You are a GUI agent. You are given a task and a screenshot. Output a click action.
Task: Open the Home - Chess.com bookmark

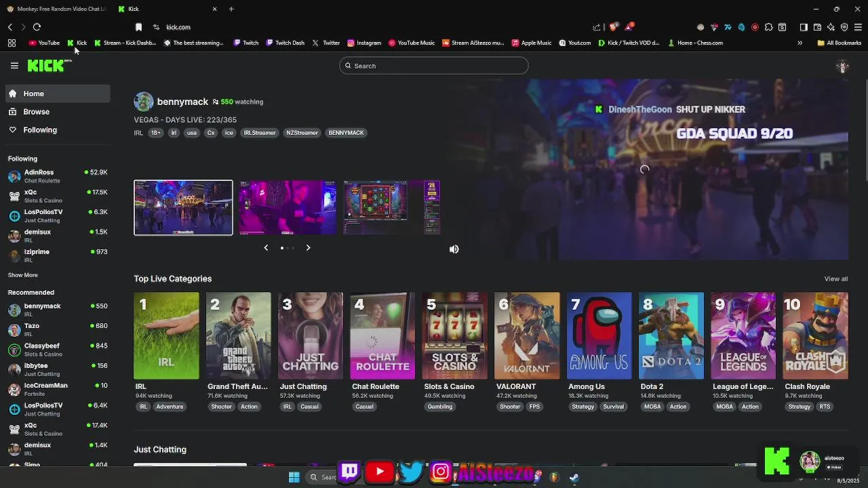(x=695, y=43)
